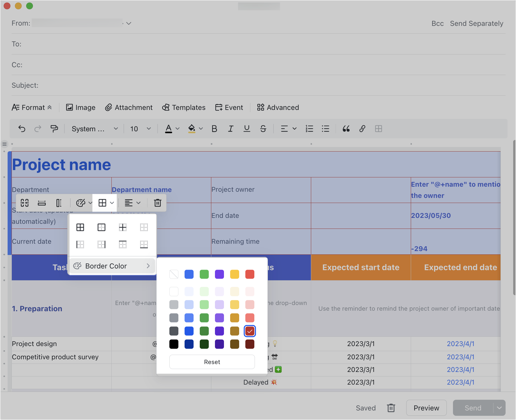The image size is (516, 420).
Task: Apply left border option
Action: 80,244
